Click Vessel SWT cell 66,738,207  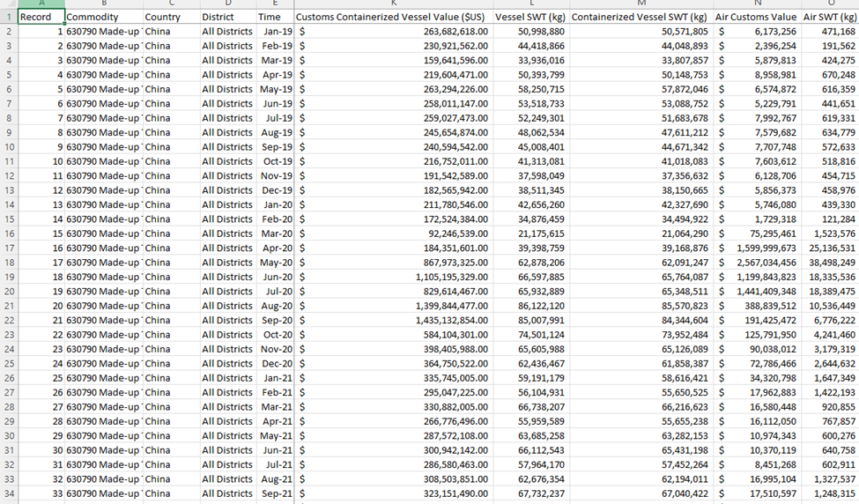531,407
